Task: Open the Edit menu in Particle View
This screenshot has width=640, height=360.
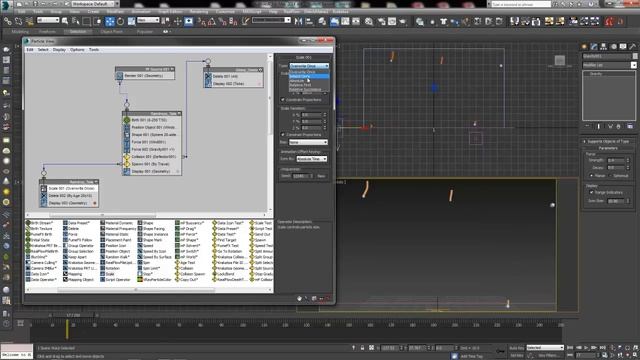Action: coord(30,50)
